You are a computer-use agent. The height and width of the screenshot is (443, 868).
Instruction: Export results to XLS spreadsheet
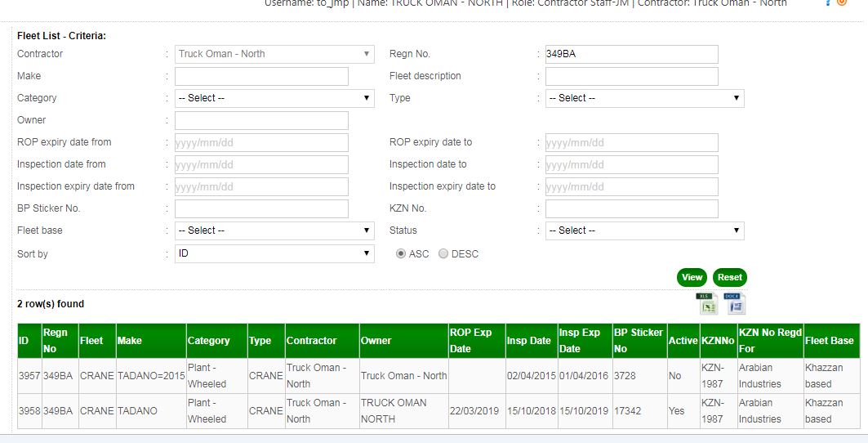point(707,304)
